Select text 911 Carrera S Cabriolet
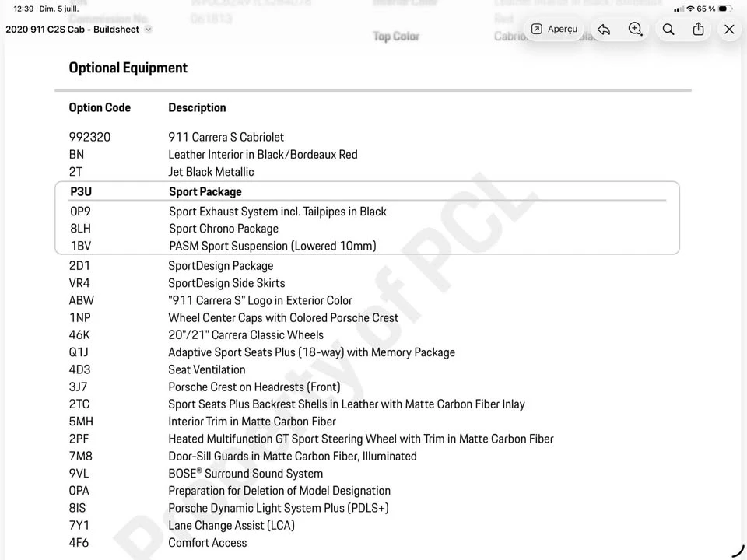This screenshot has width=747, height=560. pos(226,137)
